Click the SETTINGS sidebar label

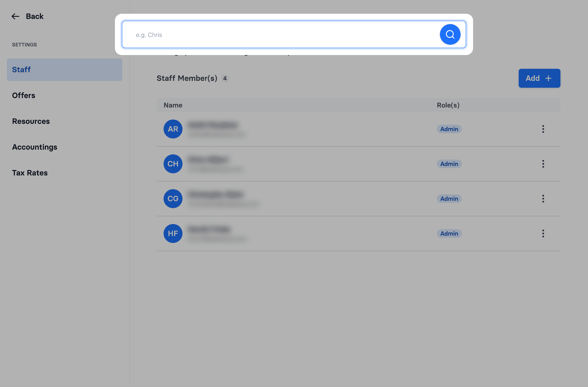click(x=25, y=45)
